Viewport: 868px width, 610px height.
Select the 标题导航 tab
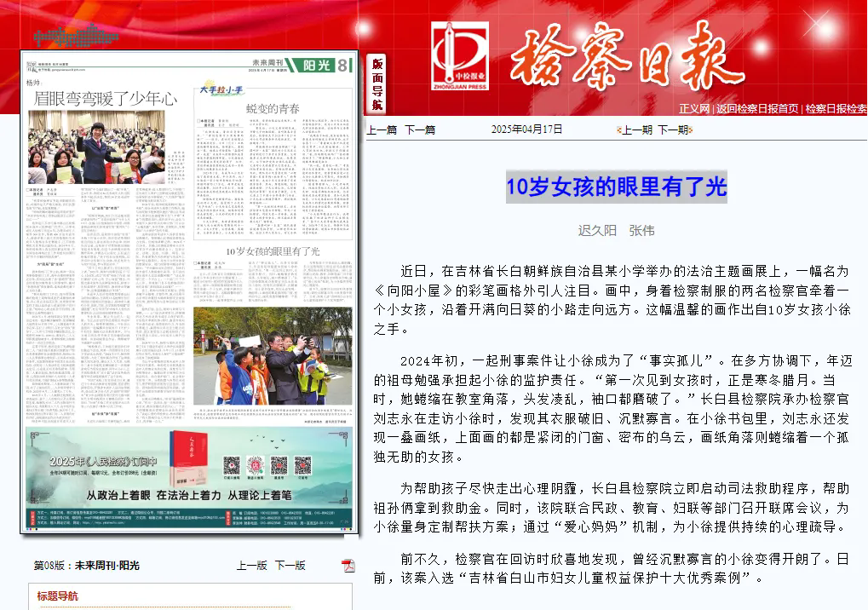coord(57,596)
